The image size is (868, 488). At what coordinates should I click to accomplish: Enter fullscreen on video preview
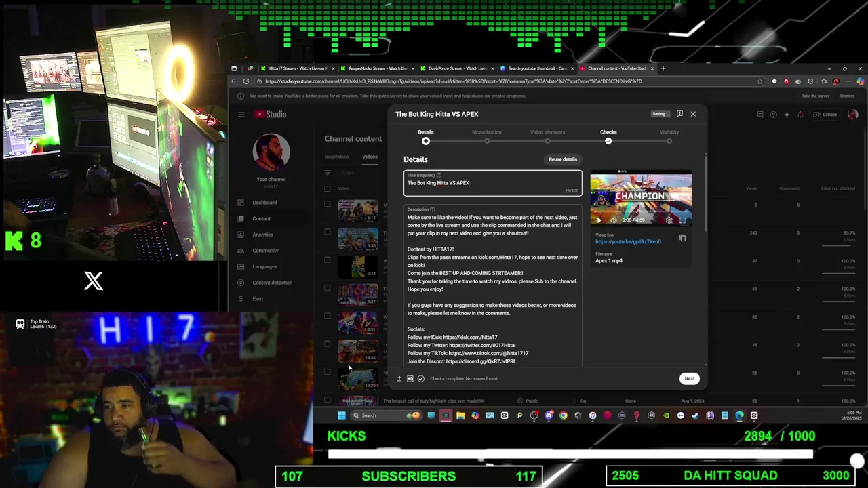(x=683, y=220)
